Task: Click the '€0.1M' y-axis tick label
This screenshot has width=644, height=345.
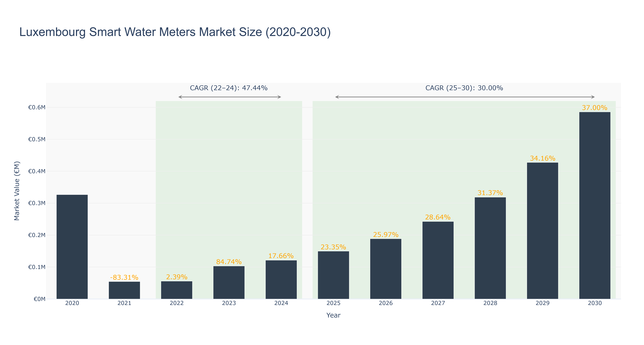Action: [x=37, y=267]
